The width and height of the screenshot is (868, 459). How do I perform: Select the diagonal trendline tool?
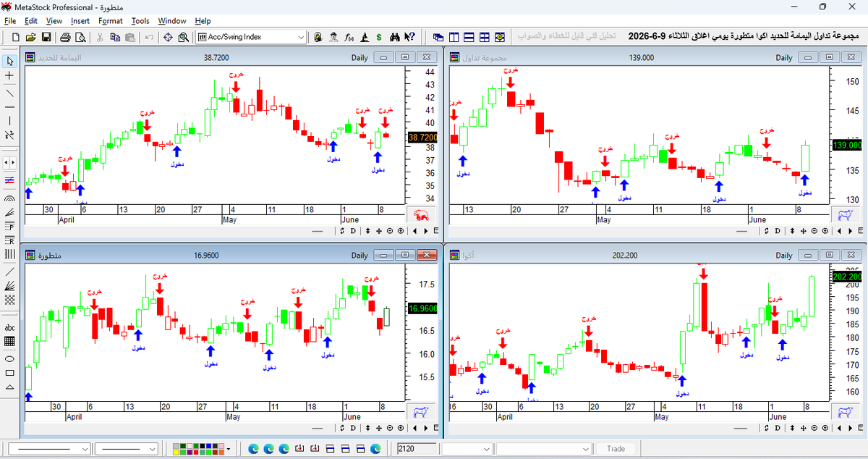pos(9,92)
